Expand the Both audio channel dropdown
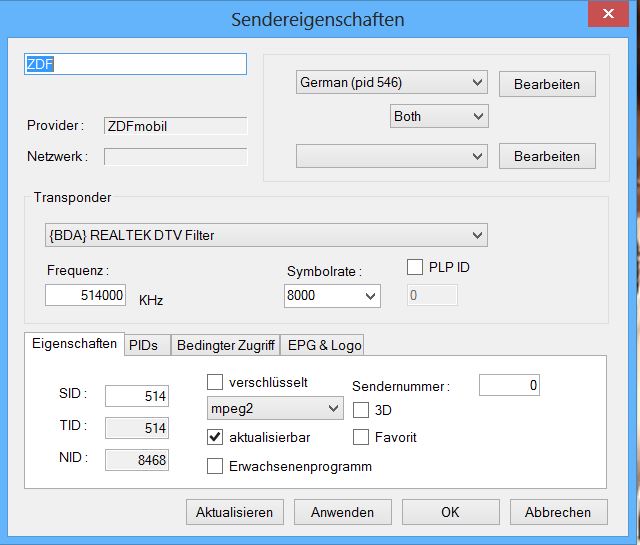Image resolution: width=640 pixels, height=545 pixels. (438, 116)
